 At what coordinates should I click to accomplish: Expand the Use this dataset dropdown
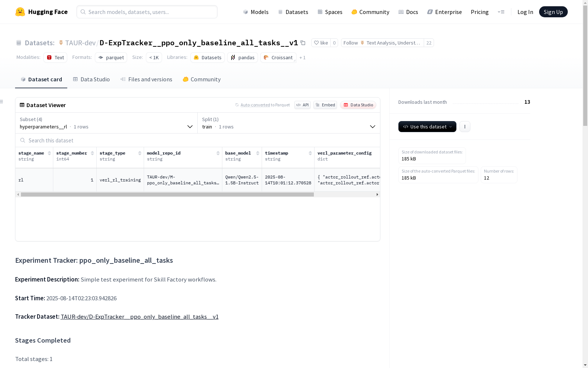point(427,127)
